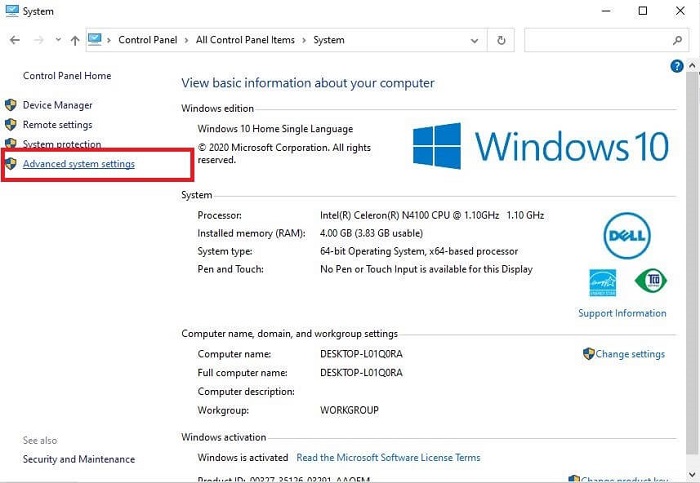
Task: Select processor value Intel(R) Celeron(R) N4100
Action: coord(432,215)
